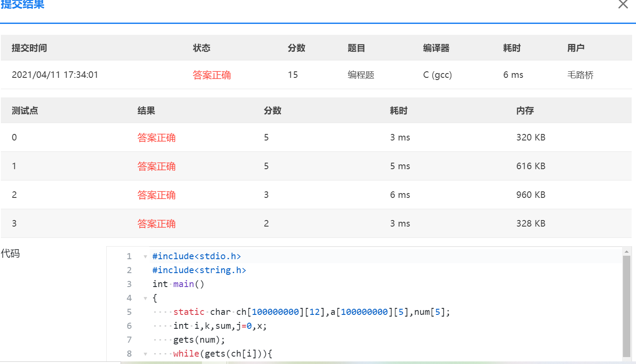Image resolution: width=636 pixels, height=364 pixels.
Task: Click the 提交时间 column header
Action: [29, 48]
